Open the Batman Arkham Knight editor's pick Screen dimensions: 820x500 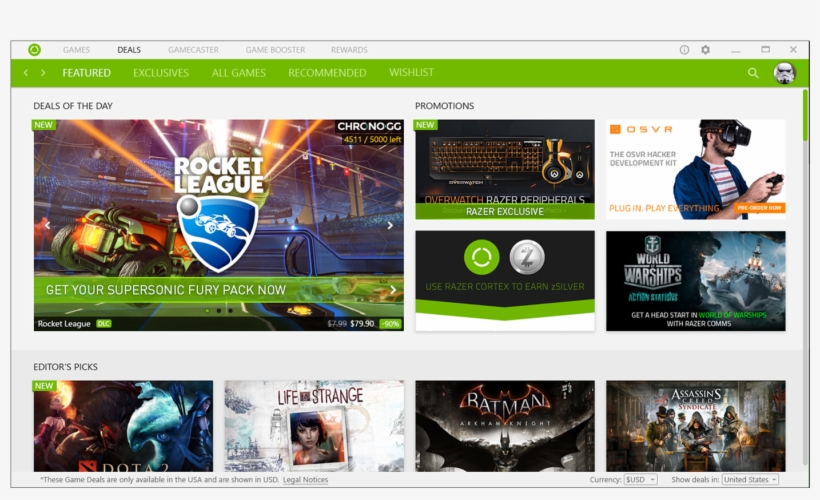point(505,426)
